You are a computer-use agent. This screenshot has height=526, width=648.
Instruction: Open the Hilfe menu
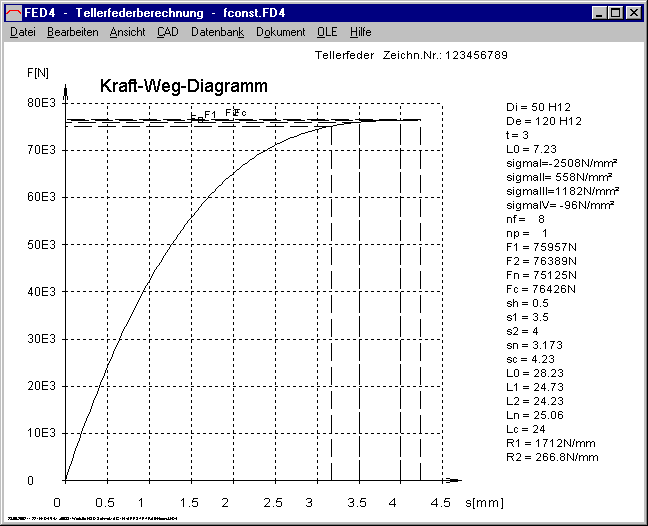(360, 32)
